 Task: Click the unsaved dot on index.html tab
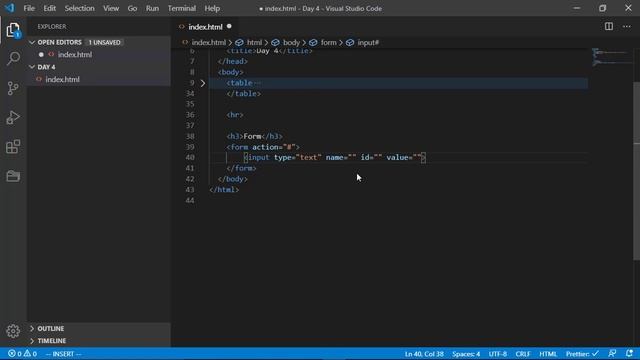point(229,27)
